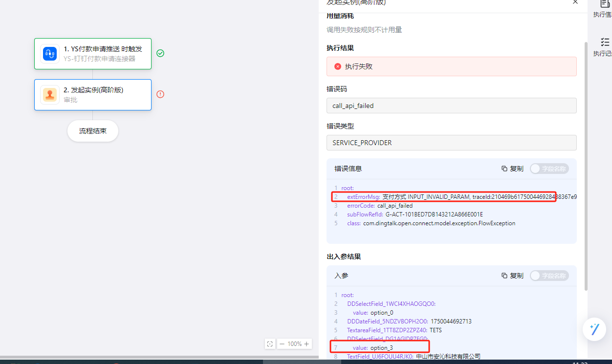
Task: Click the red error warning icon
Action: pos(160,94)
